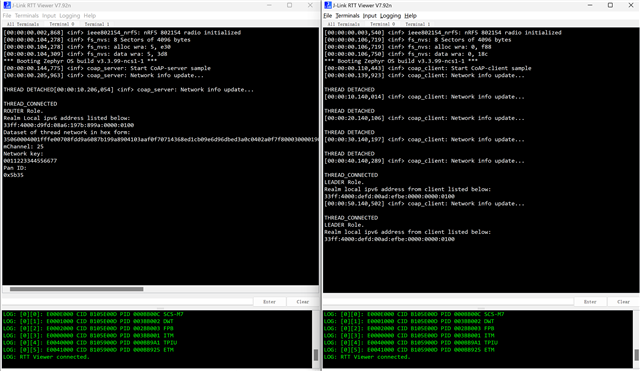Click 'Start CoAP-server sample' log line
Viewport: 640px width, 371px height.
107,68
